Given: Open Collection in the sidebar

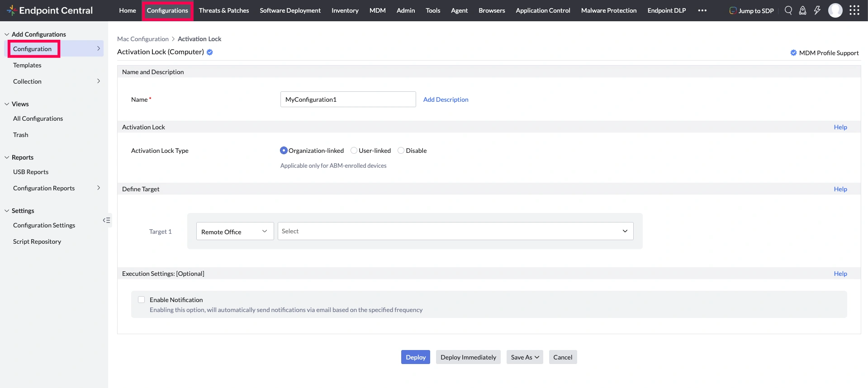Looking at the screenshot, I should click(27, 81).
